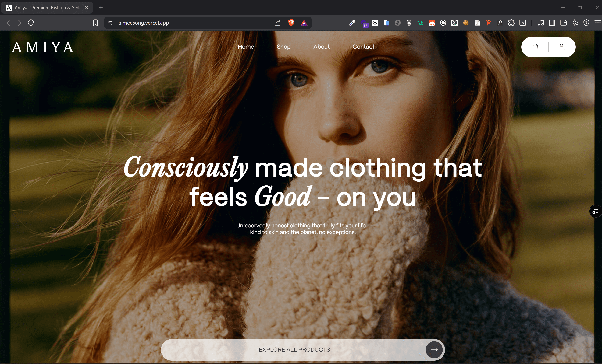Image resolution: width=602 pixels, height=364 pixels.
Task: Open the Extensions puzzle piece menu
Action: coord(511,23)
